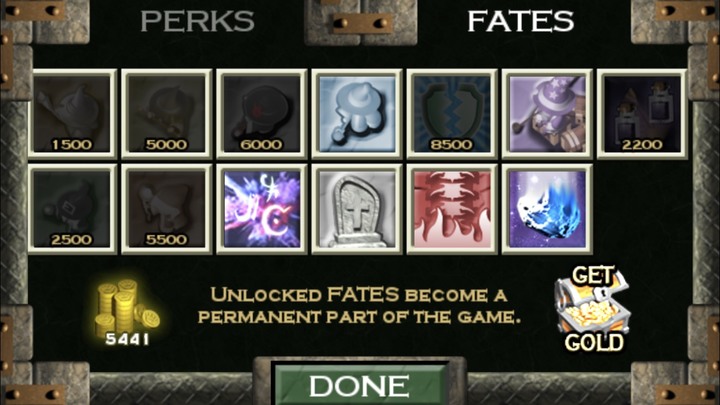The width and height of the screenshot is (720, 405).
Task: Unlock the 6000 gold fate
Action: tap(262, 113)
